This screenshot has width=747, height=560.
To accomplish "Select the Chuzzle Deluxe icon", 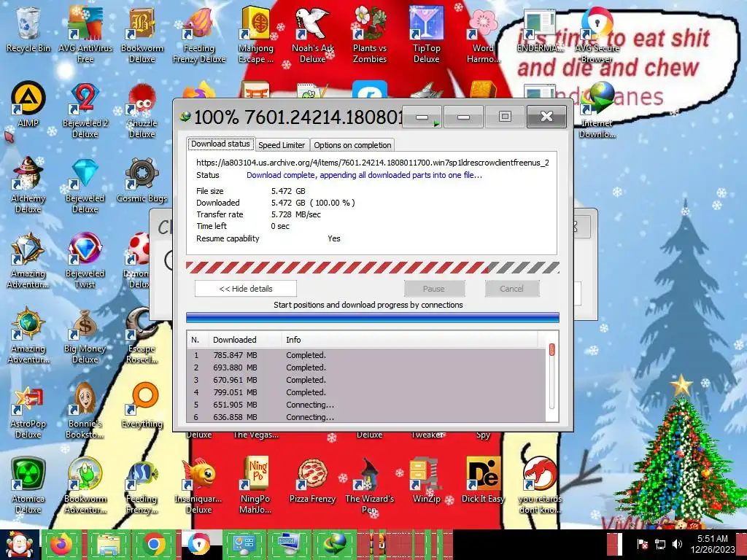I will [x=142, y=109].
